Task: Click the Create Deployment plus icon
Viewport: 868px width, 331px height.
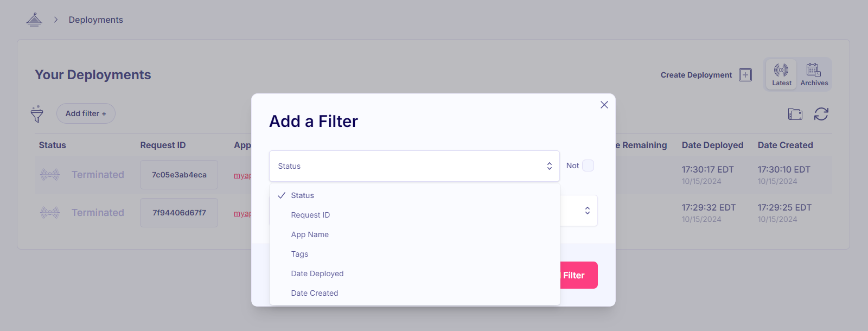Action: (745, 75)
